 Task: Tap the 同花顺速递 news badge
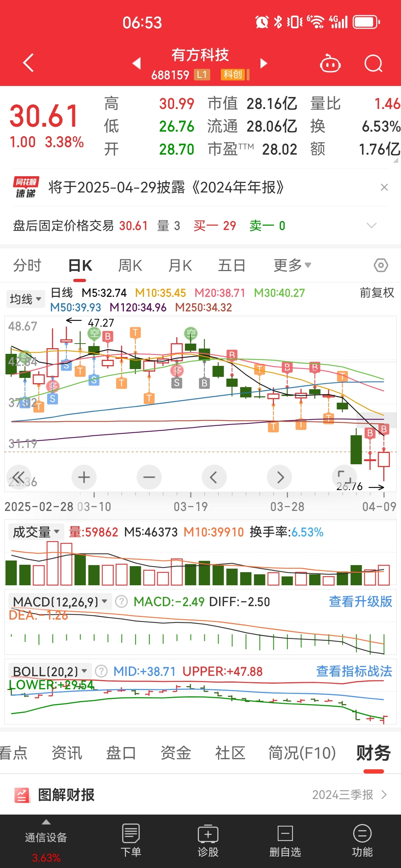[26, 187]
